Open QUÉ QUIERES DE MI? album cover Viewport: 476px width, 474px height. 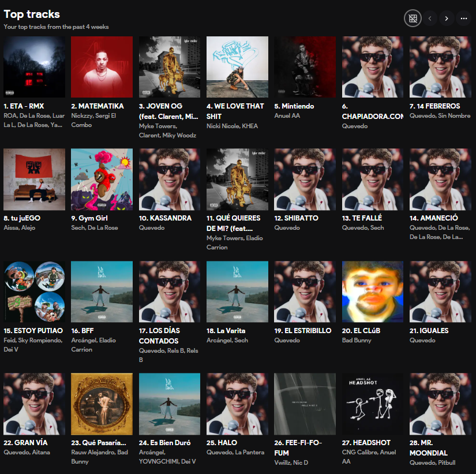[237, 180]
